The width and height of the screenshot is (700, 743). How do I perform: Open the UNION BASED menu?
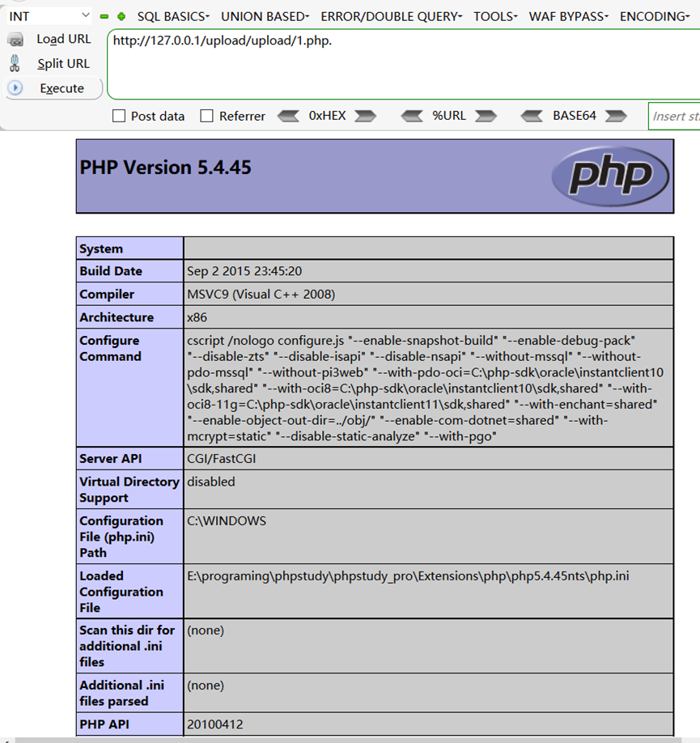(265, 16)
